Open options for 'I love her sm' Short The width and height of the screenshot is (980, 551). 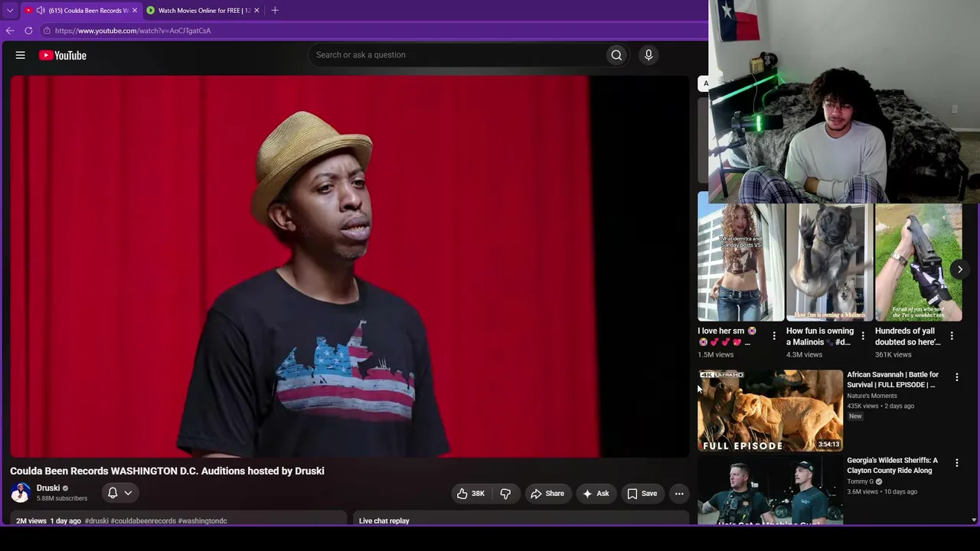coord(774,336)
